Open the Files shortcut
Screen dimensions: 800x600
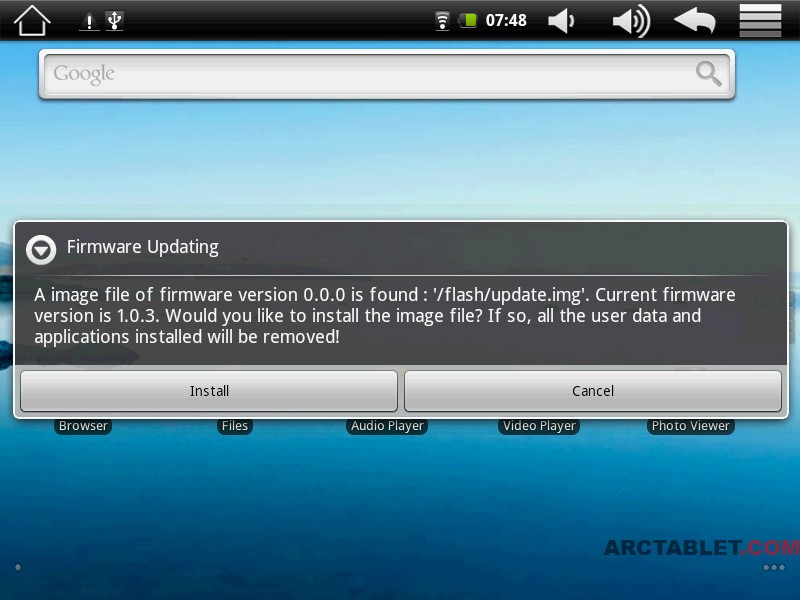(235, 426)
